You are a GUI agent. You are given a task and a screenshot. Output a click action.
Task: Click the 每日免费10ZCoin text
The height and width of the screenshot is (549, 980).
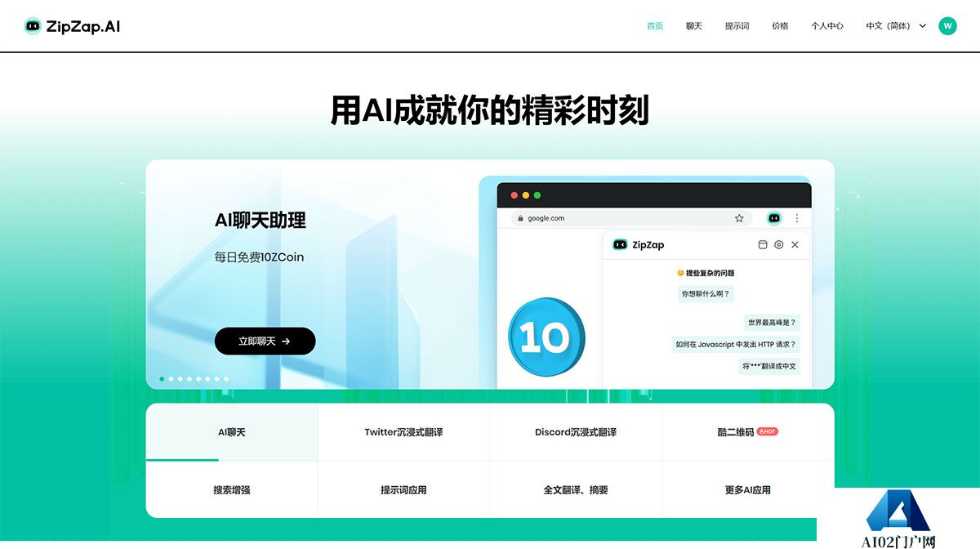point(259,257)
